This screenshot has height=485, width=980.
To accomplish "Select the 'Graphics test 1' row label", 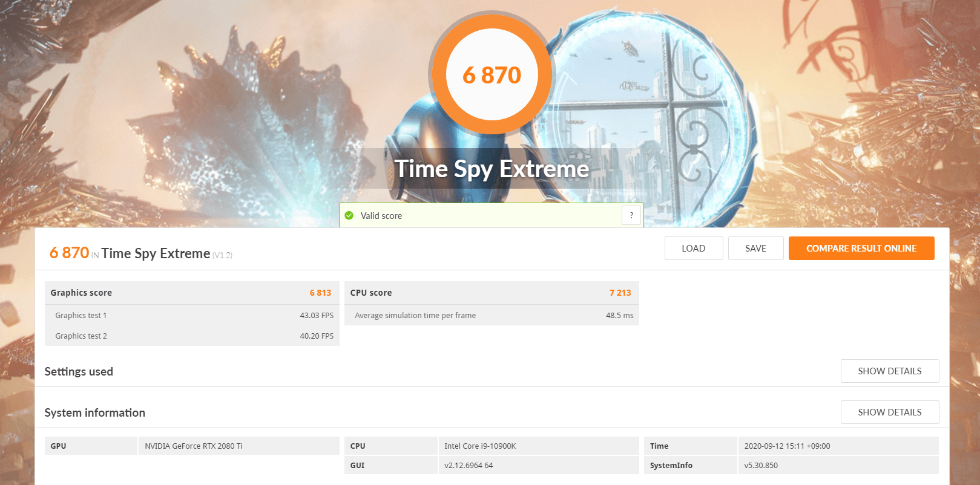I will click(81, 316).
